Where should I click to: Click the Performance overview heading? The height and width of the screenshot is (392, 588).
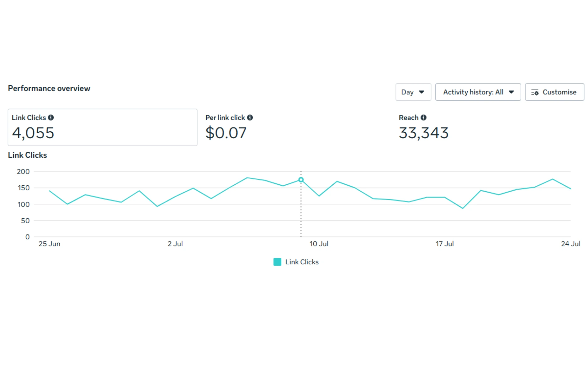[49, 88]
